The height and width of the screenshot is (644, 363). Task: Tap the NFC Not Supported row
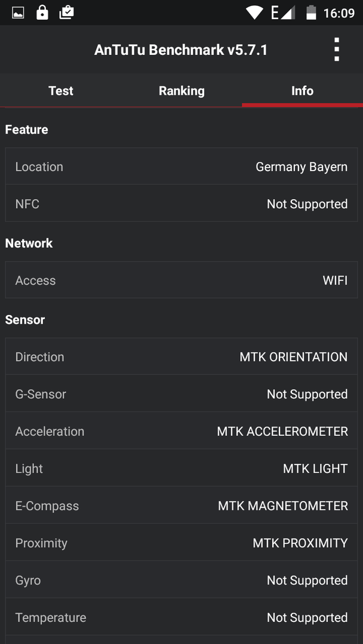pyautogui.click(x=181, y=203)
